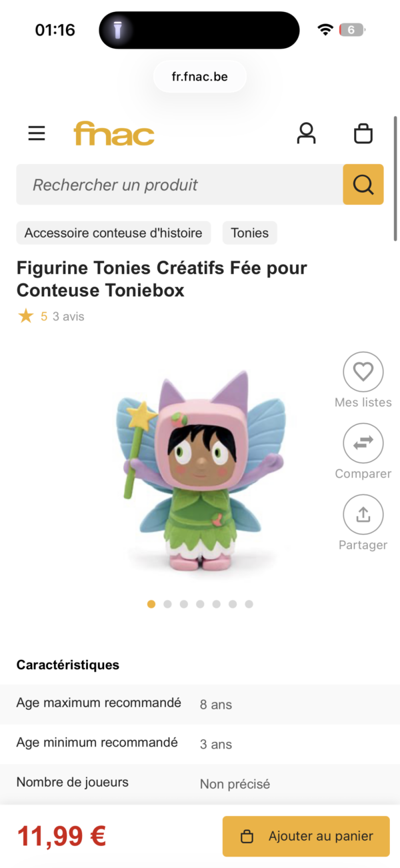Screen dimensions: 400x868
Task: Select the Tonies category filter
Action: (x=249, y=233)
